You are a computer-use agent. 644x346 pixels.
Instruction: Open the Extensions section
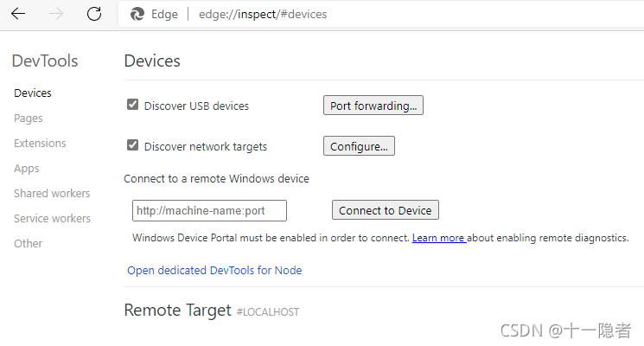pos(40,143)
